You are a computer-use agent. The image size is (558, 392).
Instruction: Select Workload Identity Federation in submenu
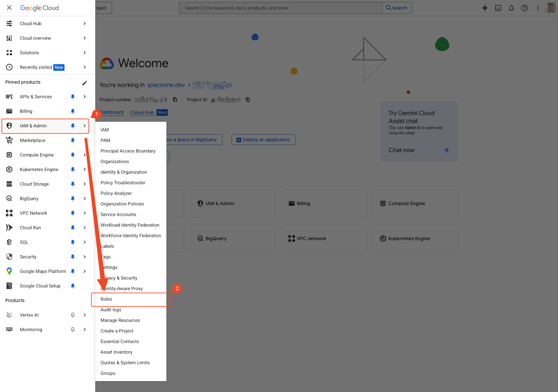131,225
